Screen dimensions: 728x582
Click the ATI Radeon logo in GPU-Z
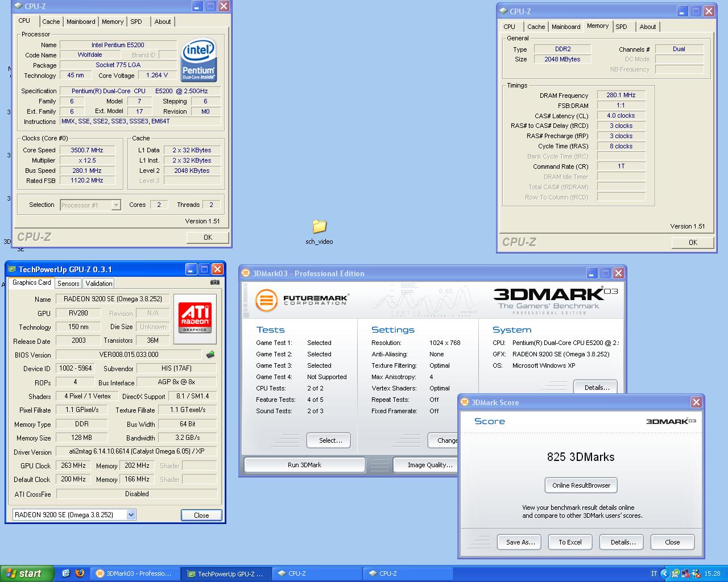(x=195, y=318)
